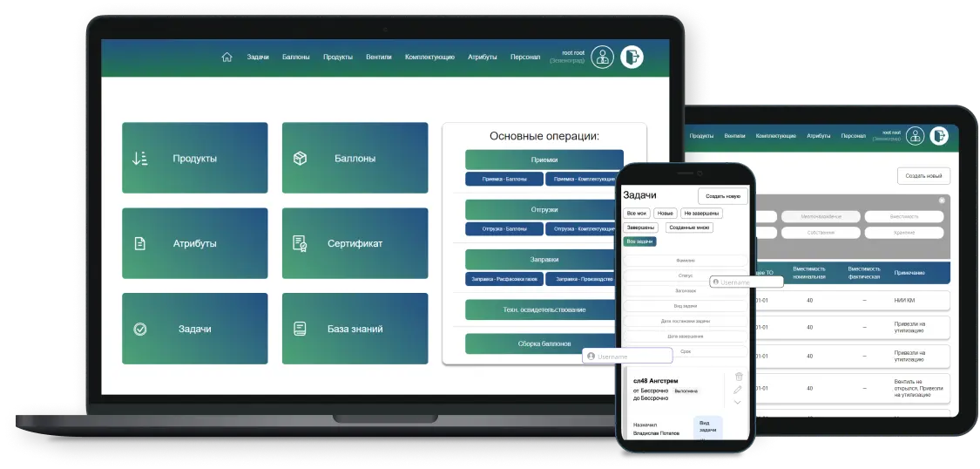
Task: Open user profile icon on the laptop header
Action: 602,58
